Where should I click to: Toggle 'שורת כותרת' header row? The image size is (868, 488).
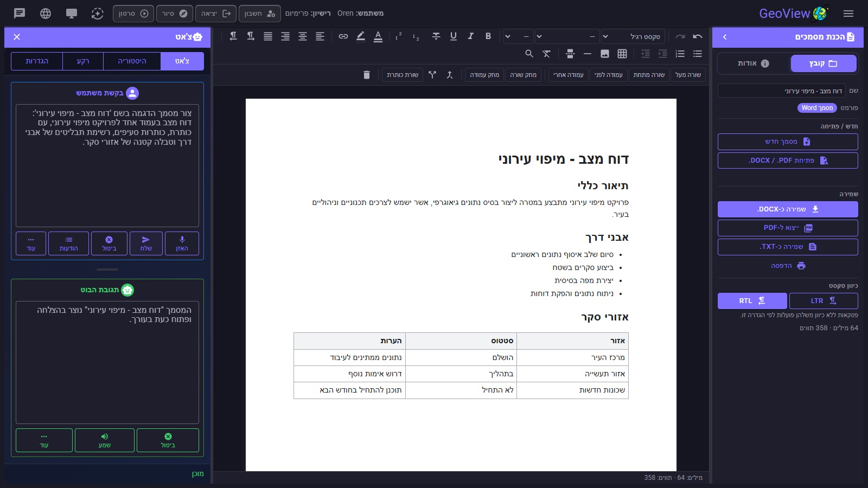coord(403,75)
